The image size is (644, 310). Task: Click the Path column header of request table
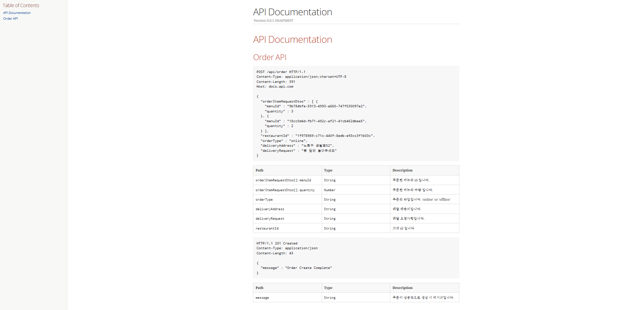[x=259, y=170]
